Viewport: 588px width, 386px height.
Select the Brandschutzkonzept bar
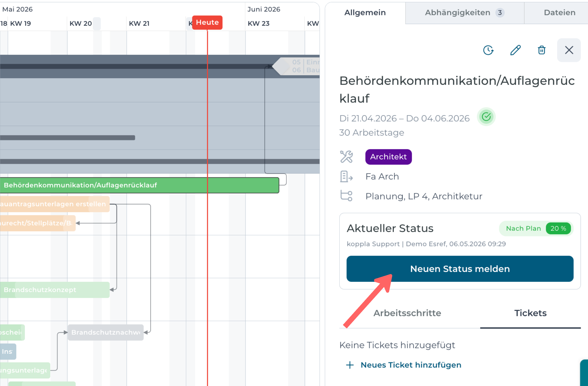pos(55,290)
